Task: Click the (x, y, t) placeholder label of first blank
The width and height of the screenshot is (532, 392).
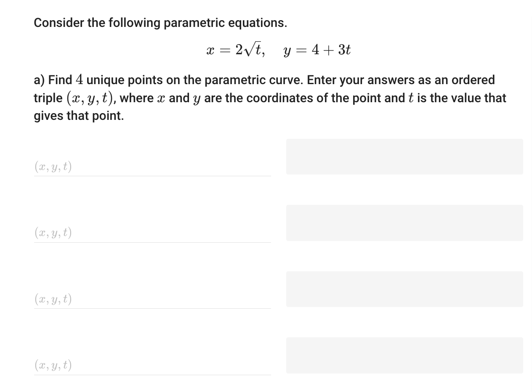Action: pyautogui.click(x=53, y=167)
